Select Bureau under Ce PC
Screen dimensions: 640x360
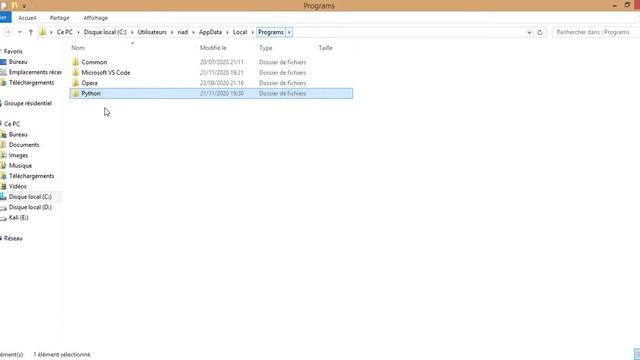[x=18, y=135]
